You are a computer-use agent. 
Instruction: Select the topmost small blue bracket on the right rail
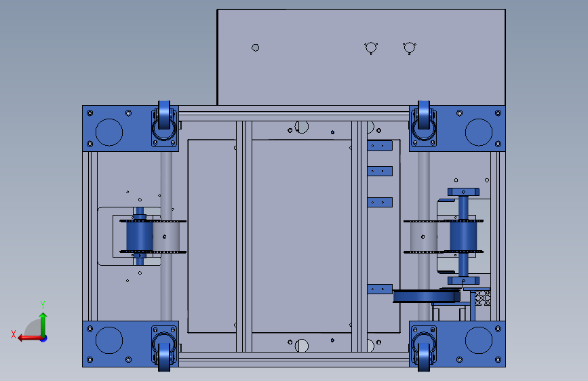[x=380, y=146]
